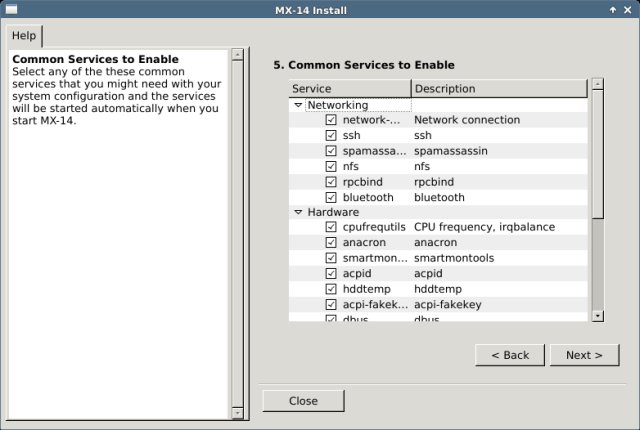Shade window with the up-arrow title button
Screen dimensions: 640x430
click(x=613, y=10)
